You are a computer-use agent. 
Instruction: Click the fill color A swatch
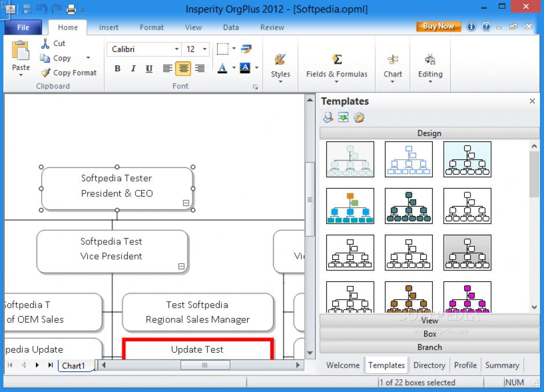[x=245, y=68]
